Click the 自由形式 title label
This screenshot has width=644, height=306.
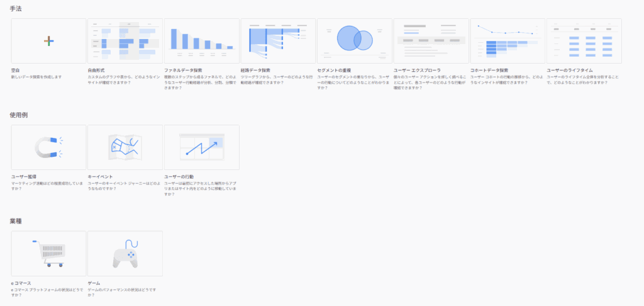[x=97, y=71]
